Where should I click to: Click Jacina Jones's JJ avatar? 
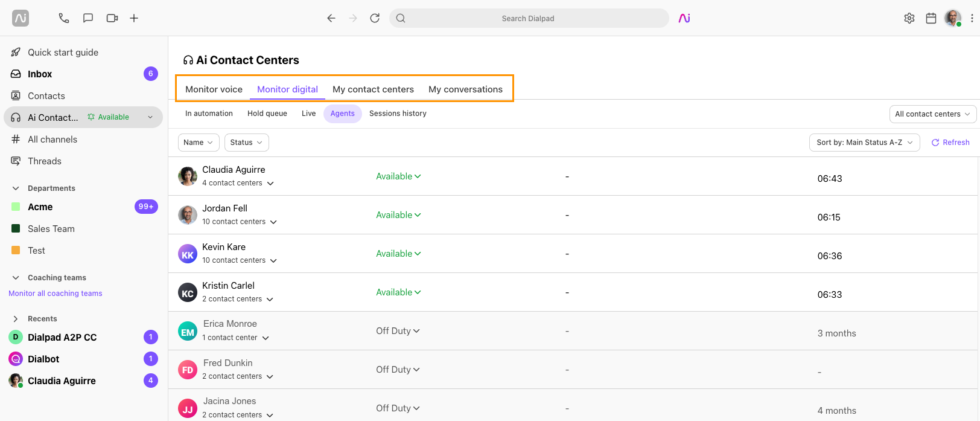pos(188,408)
